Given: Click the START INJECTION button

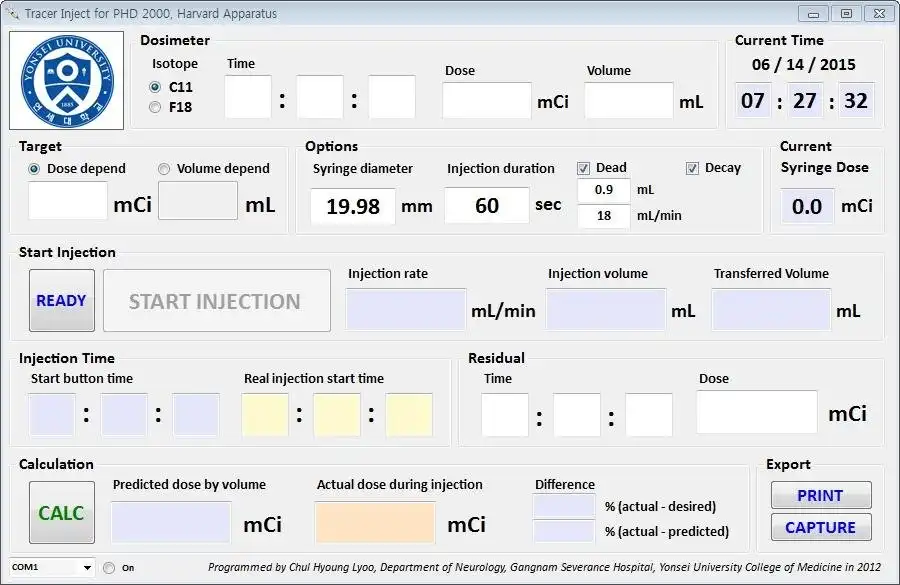Looking at the screenshot, I should coord(217,300).
